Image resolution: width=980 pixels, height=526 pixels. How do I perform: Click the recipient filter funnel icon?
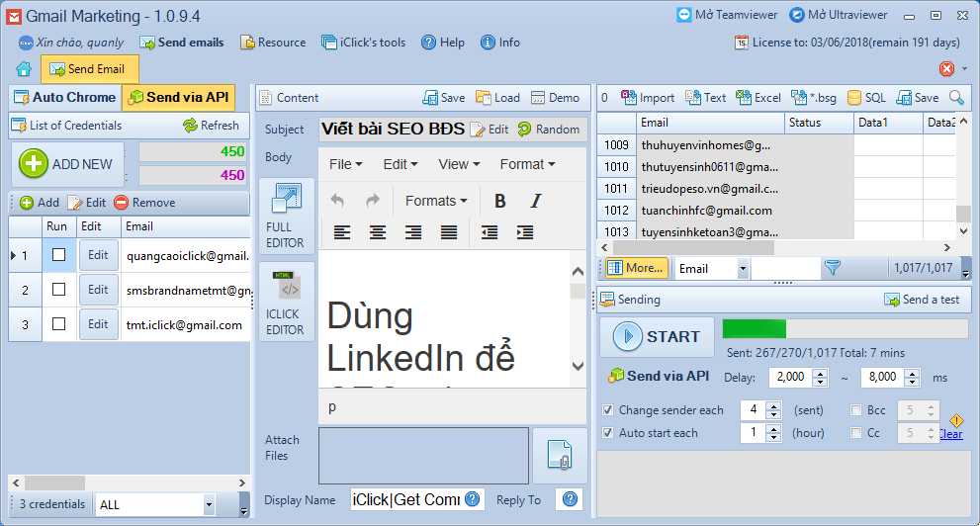click(832, 268)
